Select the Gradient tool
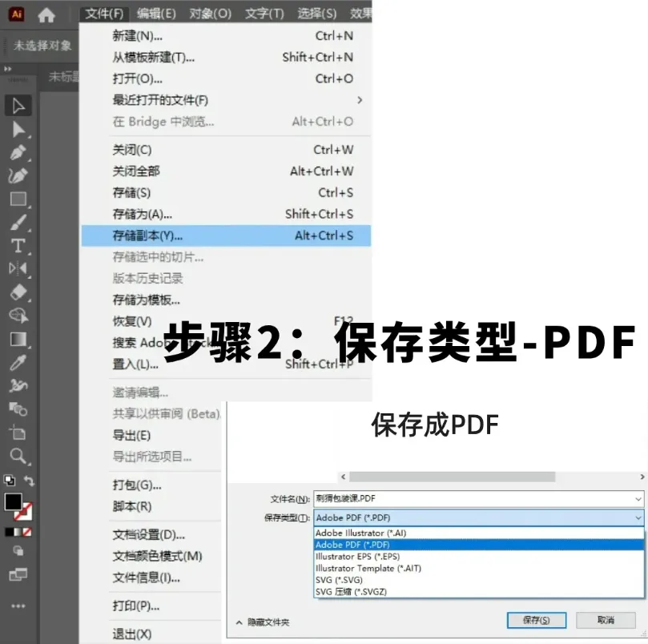 pos(18,339)
